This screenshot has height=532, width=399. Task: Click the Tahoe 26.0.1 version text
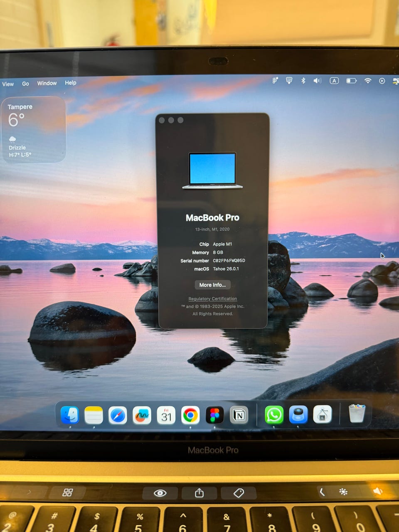pos(226,269)
